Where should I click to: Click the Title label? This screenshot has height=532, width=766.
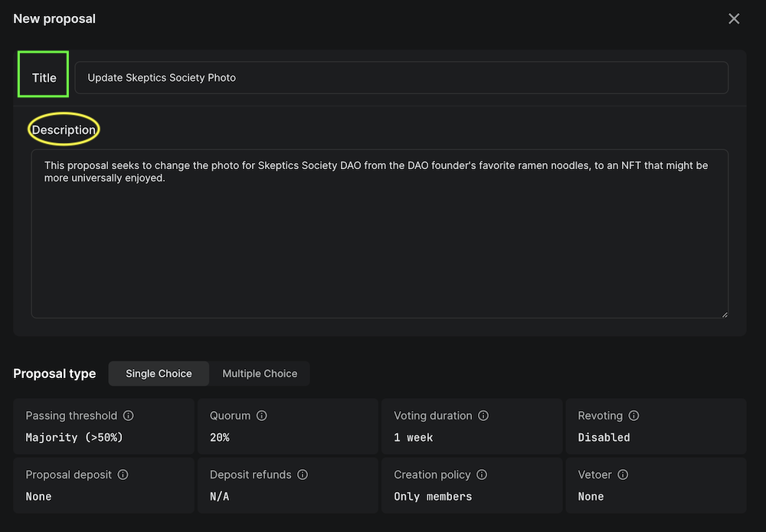[x=44, y=77]
